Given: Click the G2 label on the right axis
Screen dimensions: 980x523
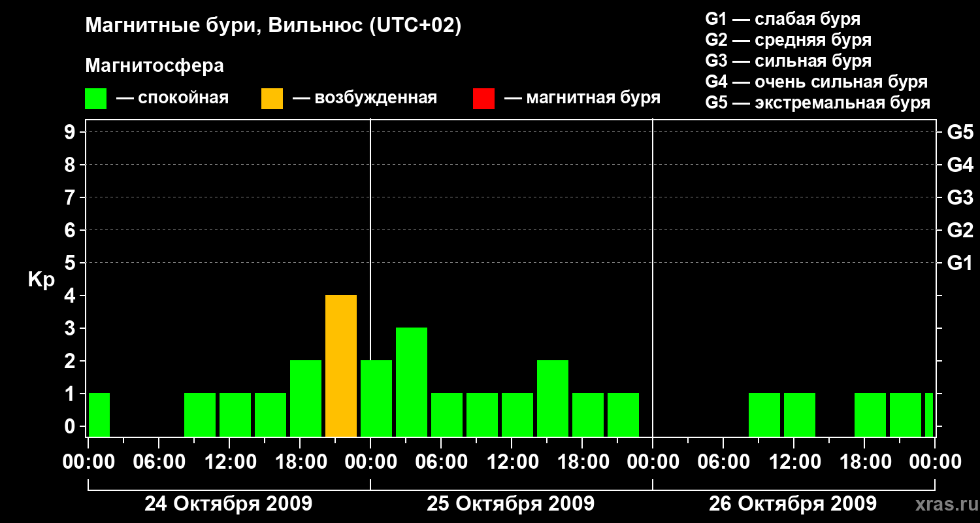Looking at the screenshot, I should pyautogui.click(x=960, y=230).
